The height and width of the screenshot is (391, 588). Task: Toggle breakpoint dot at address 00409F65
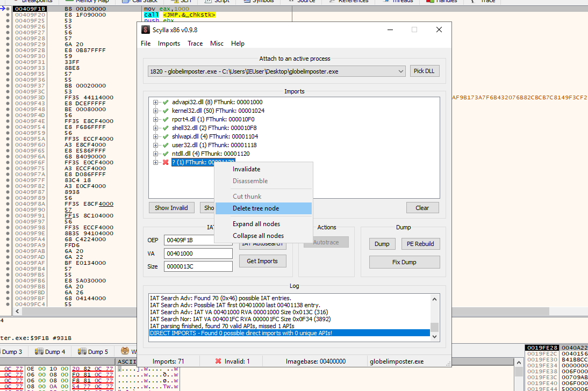pyautogui.click(x=8, y=151)
